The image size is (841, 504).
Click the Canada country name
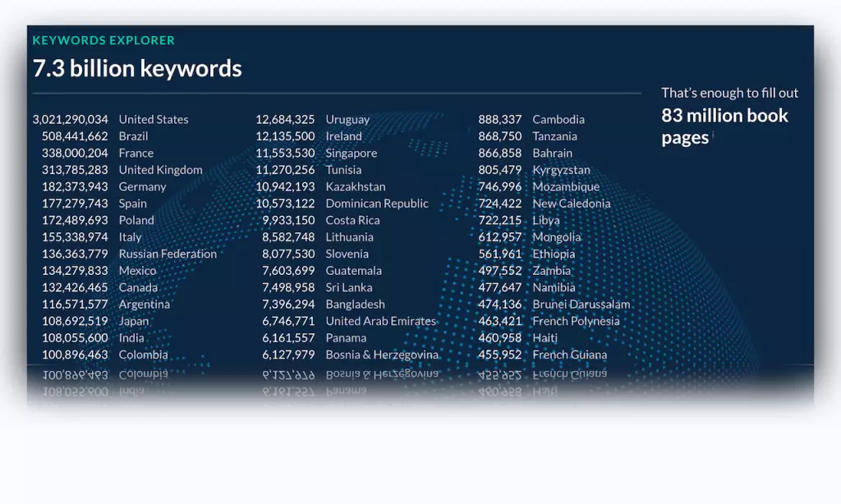[x=138, y=287]
